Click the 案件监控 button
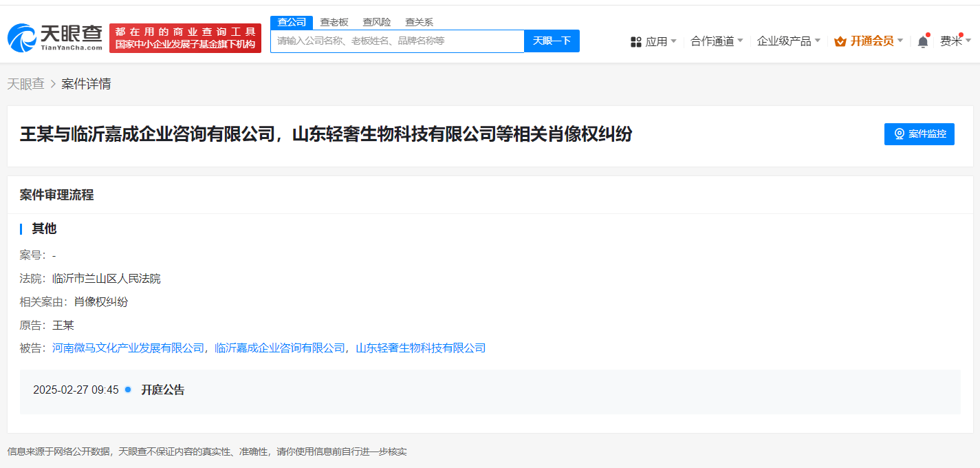 point(919,134)
